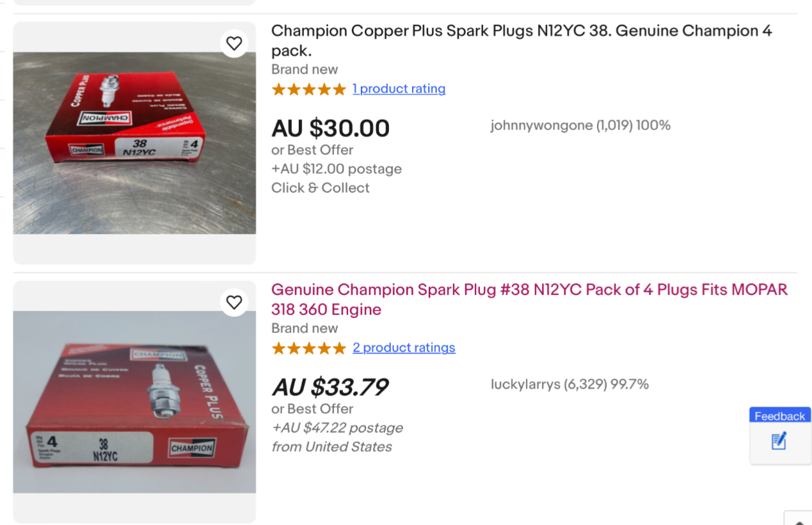The image size is (812, 525).
Task: Click the five stars beside 2 product ratings
Action: (x=308, y=348)
